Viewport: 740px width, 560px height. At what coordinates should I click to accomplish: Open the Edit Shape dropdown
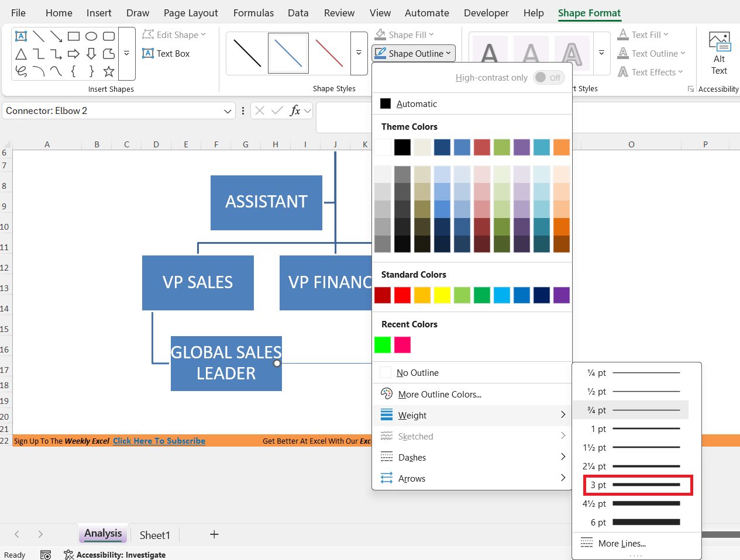point(174,34)
